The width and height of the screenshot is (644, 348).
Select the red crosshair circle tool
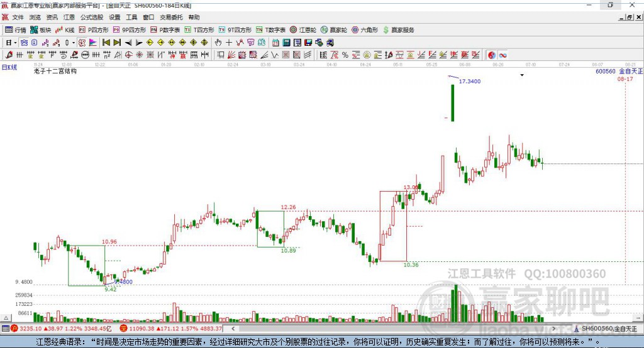(128, 55)
